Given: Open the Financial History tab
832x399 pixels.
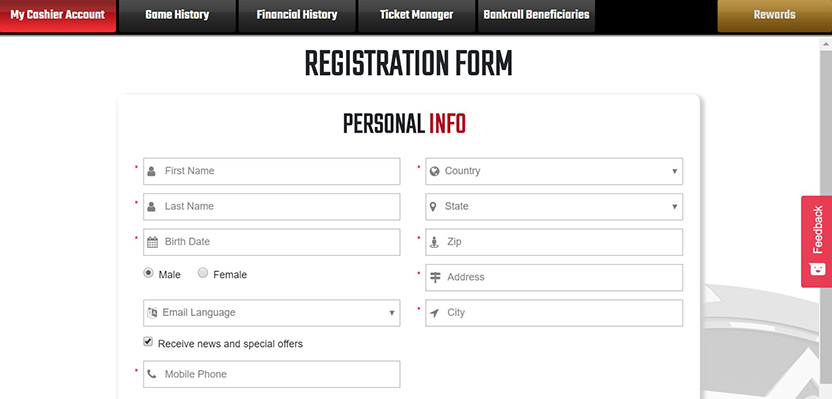Looking at the screenshot, I should 297,15.
